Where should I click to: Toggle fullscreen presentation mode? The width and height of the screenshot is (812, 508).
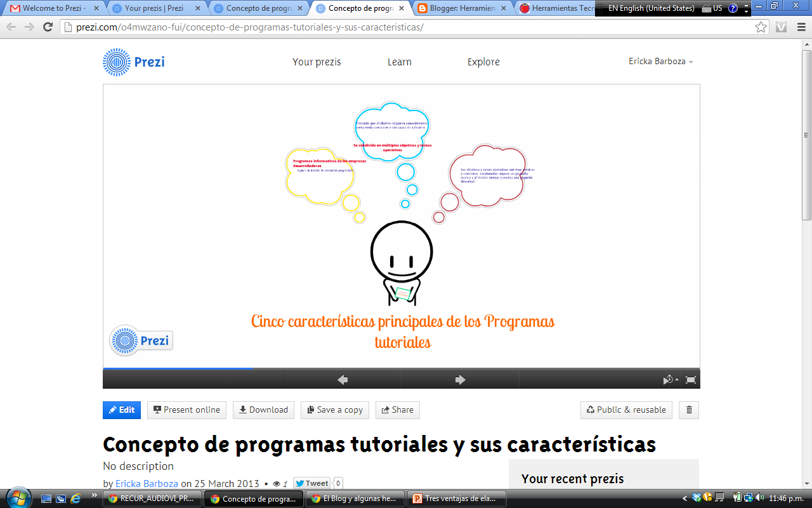tap(690, 378)
